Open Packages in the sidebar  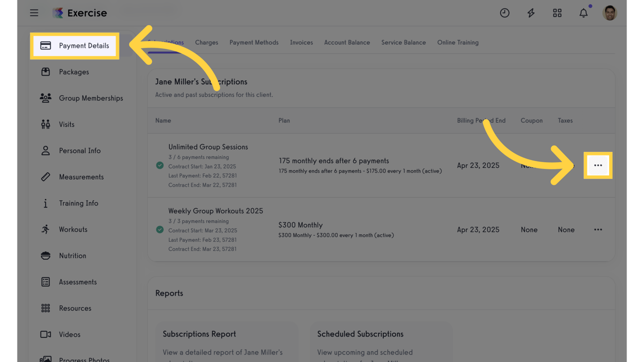(74, 72)
